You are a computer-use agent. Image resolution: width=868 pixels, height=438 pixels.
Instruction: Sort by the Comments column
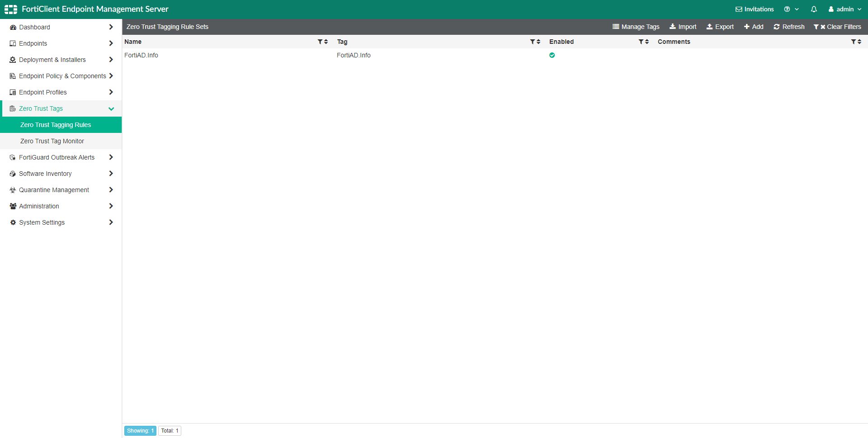coord(859,42)
